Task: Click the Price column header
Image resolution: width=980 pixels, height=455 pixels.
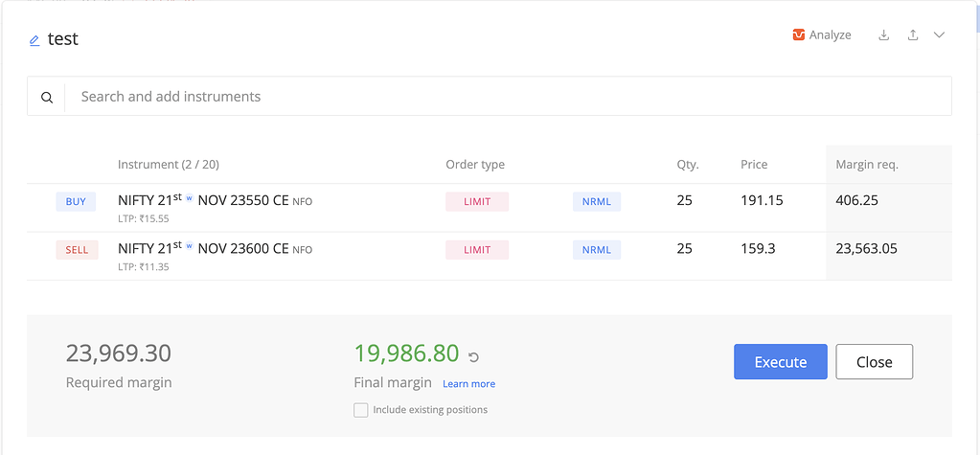Action: (x=754, y=165)
